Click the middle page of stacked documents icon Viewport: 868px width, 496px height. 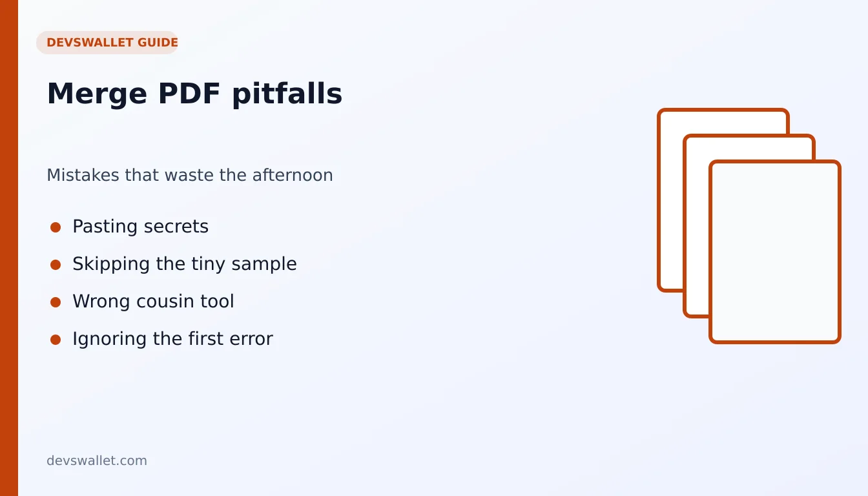click(696, 226)
